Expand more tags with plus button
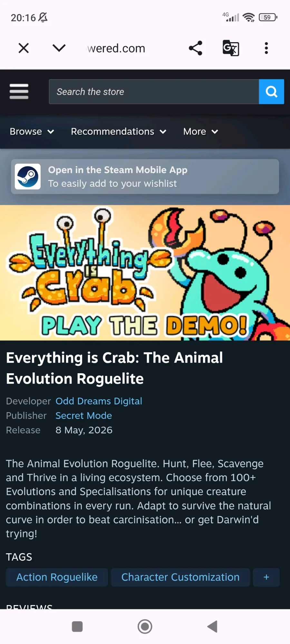Image resolution: width=290 pixels, height=644 pixels. [x=266, y=577]
